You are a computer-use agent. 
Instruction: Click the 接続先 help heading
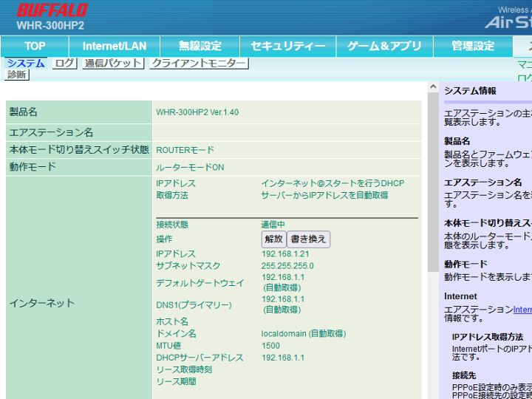(x=464, y=375)
